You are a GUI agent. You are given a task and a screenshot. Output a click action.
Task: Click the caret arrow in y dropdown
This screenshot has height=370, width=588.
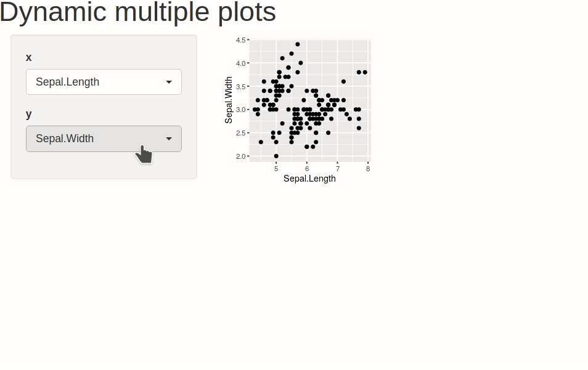coord(169,139)
